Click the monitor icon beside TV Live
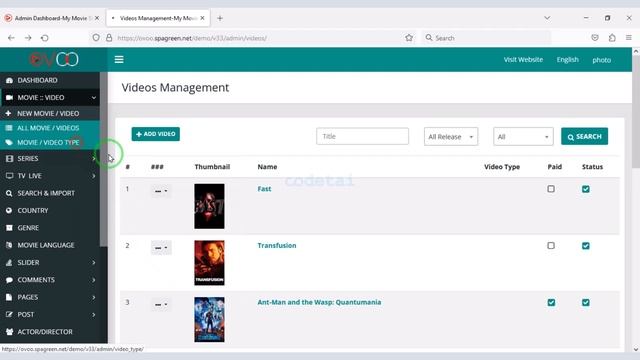The height and width of the screenshot is (360, 640). (9, 176)
